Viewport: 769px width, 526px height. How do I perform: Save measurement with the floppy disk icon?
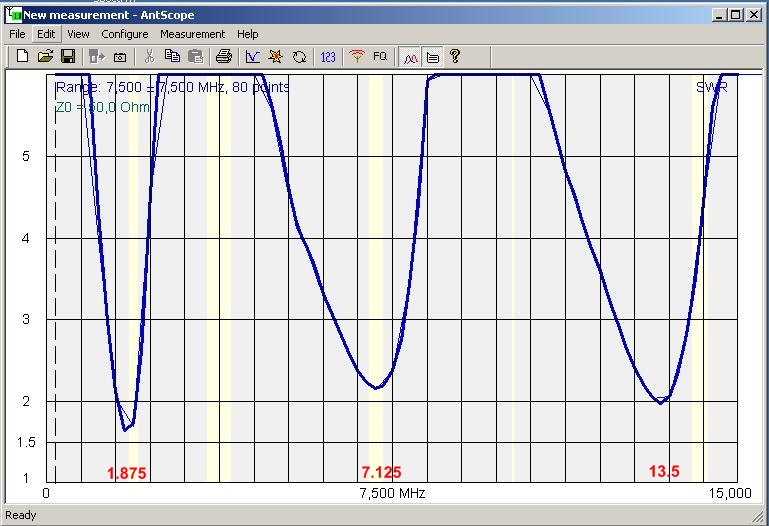(x=68, y=56)
